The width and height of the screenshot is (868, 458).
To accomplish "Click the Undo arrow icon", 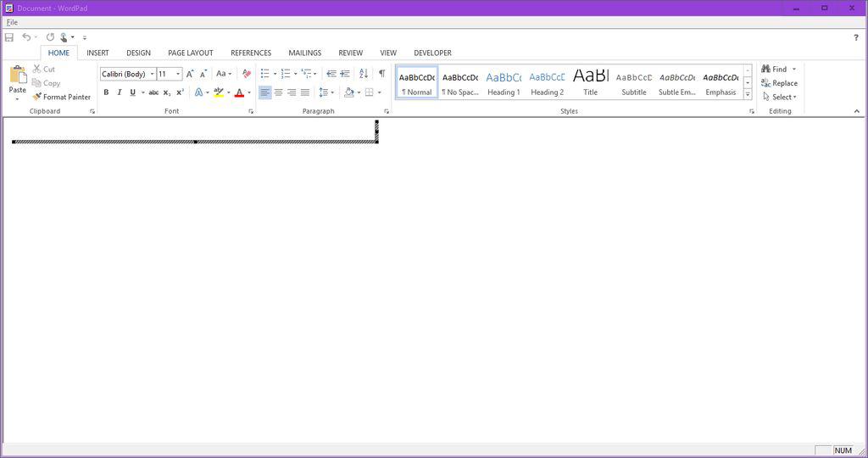I will click(x=26, y=37).
